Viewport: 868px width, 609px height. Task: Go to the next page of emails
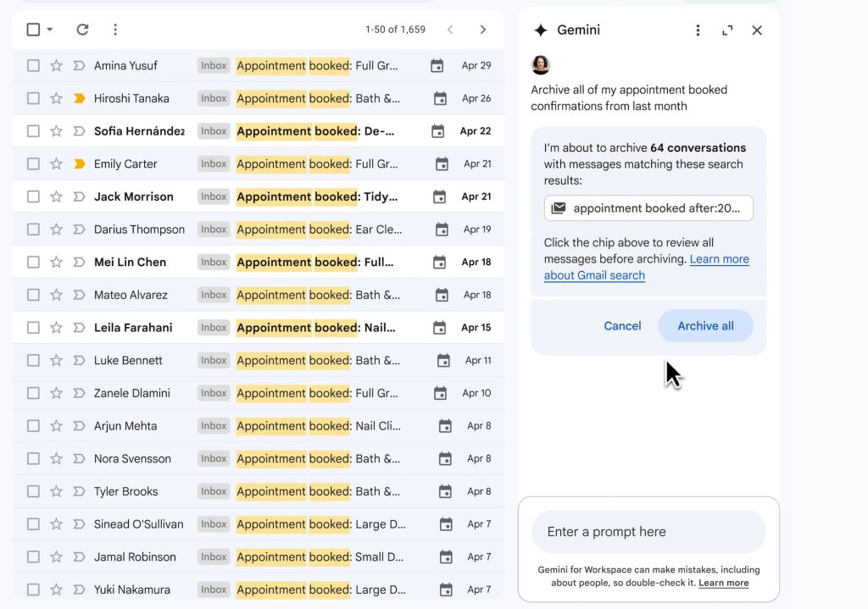(483, 29)
